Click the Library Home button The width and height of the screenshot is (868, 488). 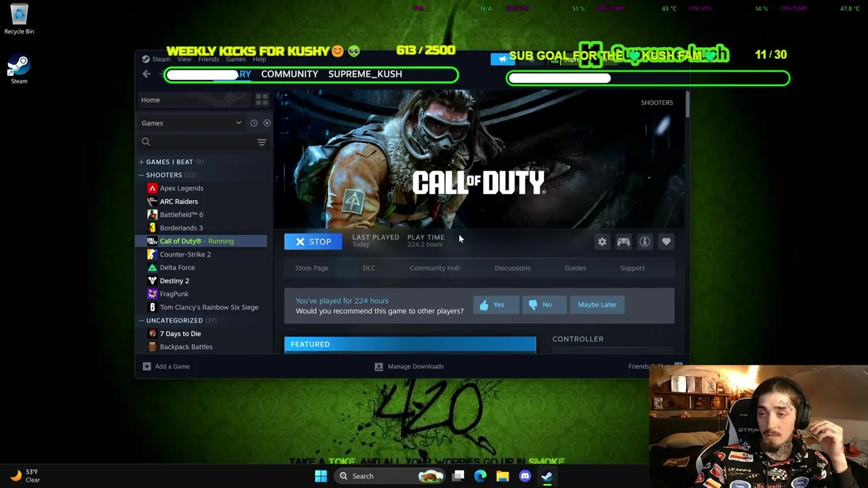[x=196, y=100]
